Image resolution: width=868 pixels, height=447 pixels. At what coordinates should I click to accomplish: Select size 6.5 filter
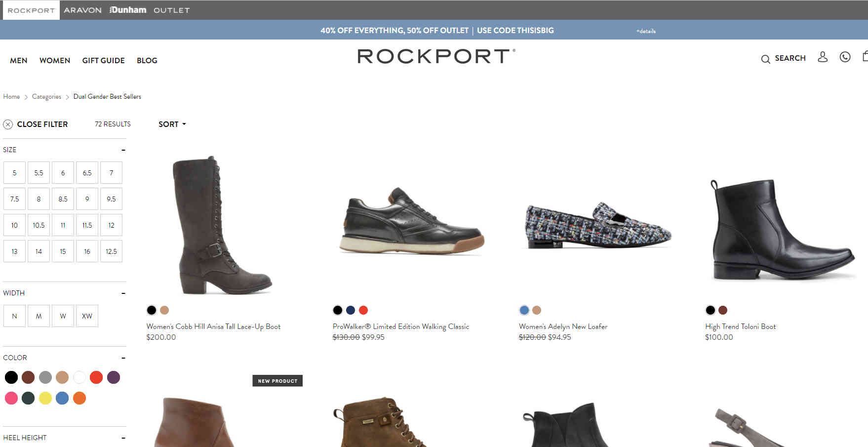click(87, 173)
